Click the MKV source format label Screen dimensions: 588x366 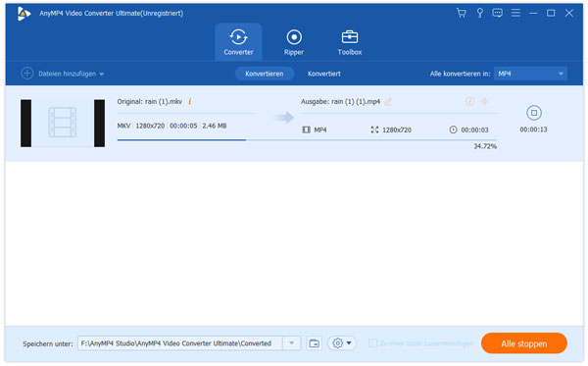click(x=123, y=126)
